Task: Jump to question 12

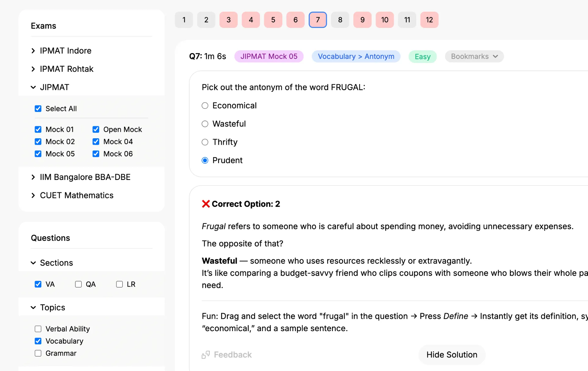Action: tap(429, 20)
